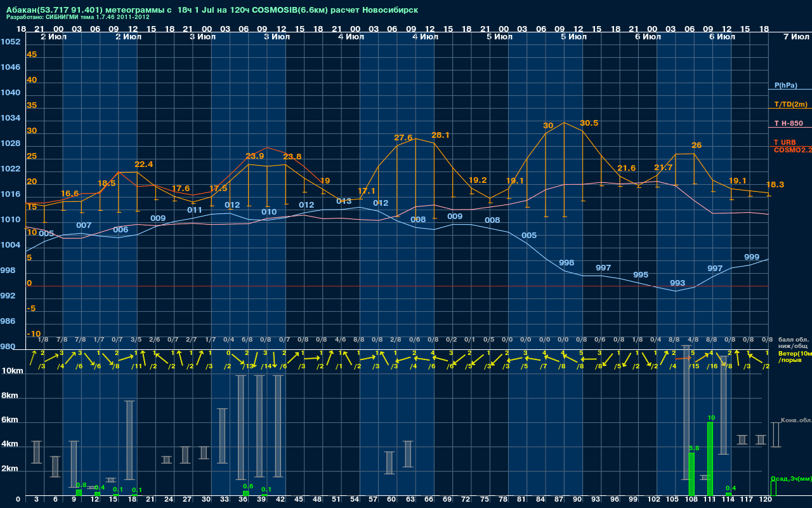Click the tall green precipitation bar labeled 10

tap(710, 459)
